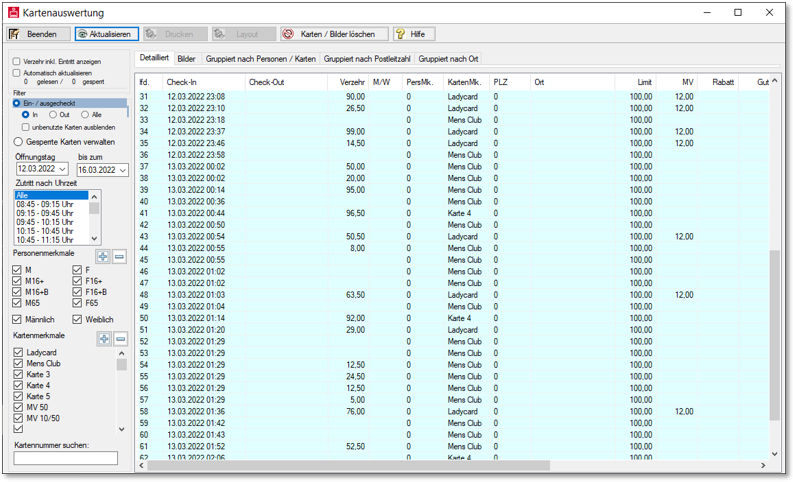Screen dimensions: 793x482
Task: Enable Verzehr inkl. Eintritt anzeigen checkbox
Action: click(17, 61)
